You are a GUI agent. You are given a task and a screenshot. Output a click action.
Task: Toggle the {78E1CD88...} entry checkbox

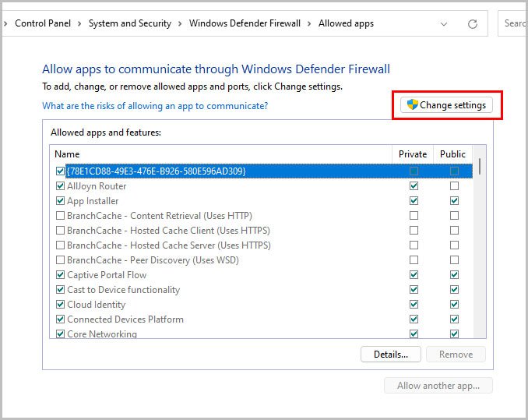tap(60, 171)
